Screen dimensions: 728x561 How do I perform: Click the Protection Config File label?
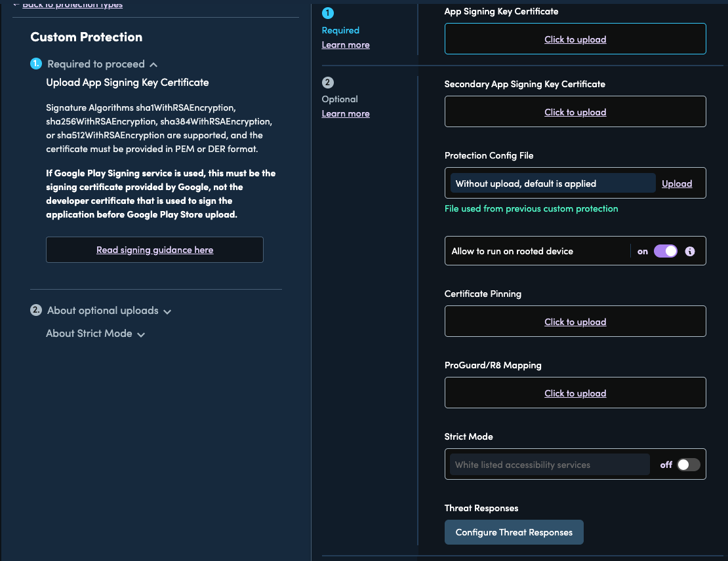[x=489, y=155]
